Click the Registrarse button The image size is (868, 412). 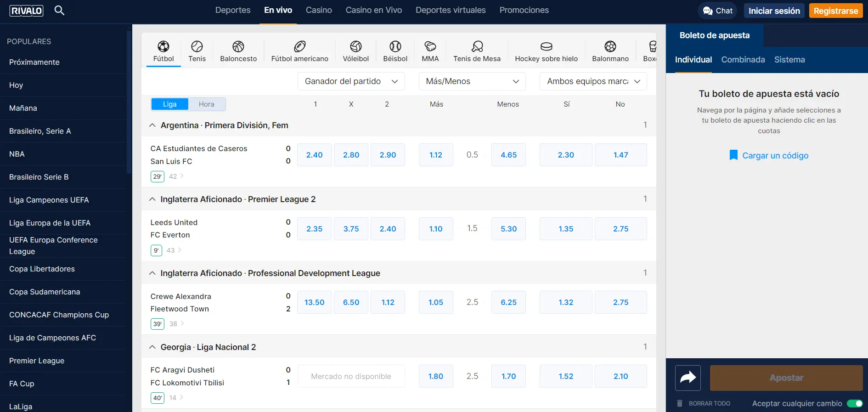[x=836, y=11]
